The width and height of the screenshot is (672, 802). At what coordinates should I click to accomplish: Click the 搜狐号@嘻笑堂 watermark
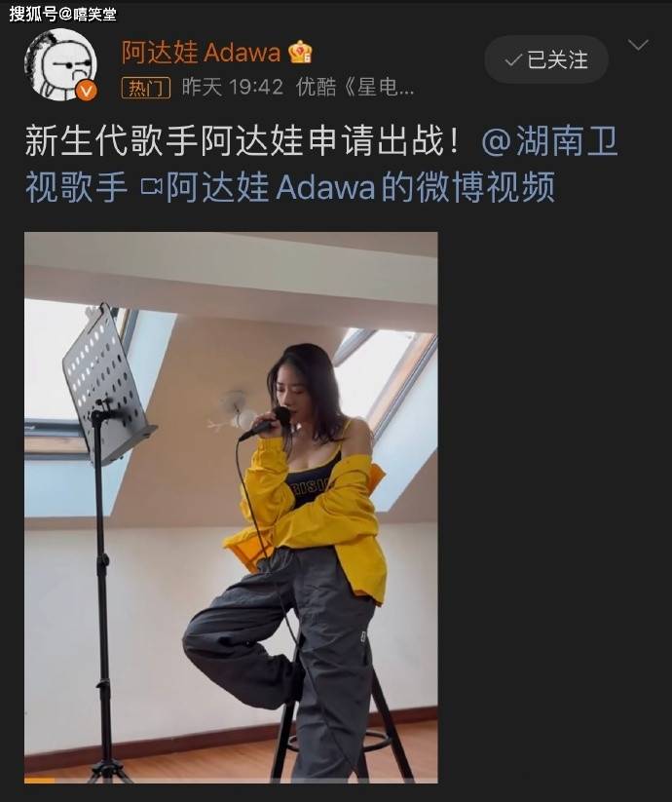point(62,14)
